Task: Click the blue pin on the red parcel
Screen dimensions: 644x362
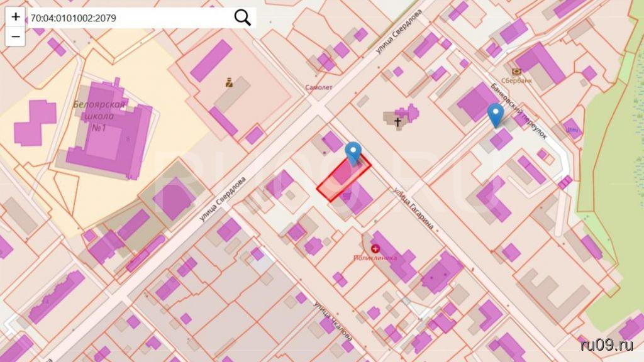Action: pos(353,153)
